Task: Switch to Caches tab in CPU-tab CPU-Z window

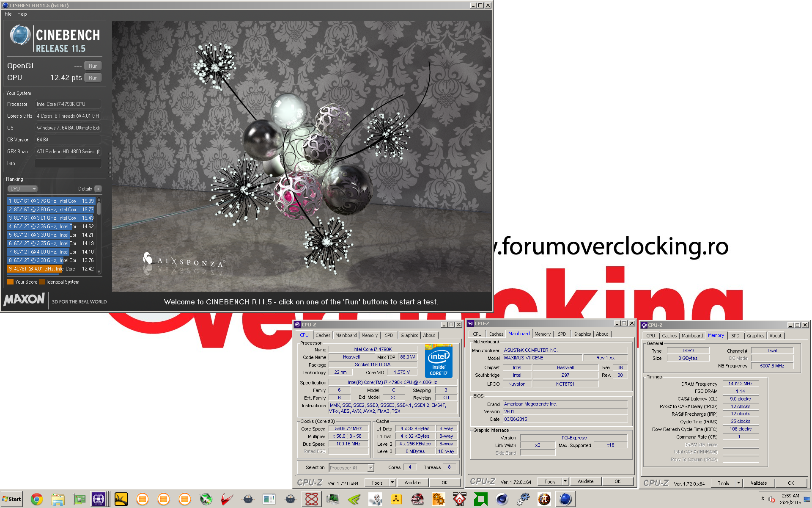Action: (x=323, y=335)
